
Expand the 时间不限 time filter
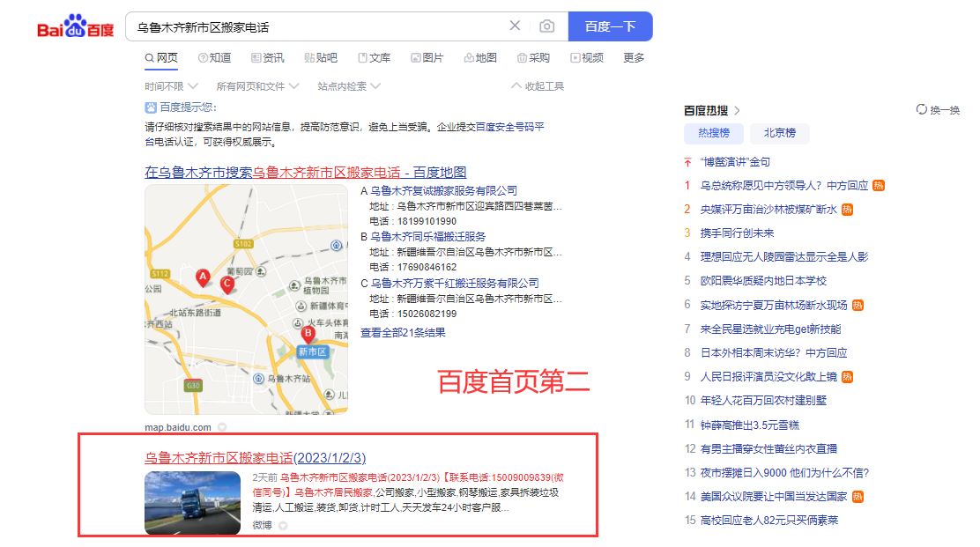coord(169,86)
